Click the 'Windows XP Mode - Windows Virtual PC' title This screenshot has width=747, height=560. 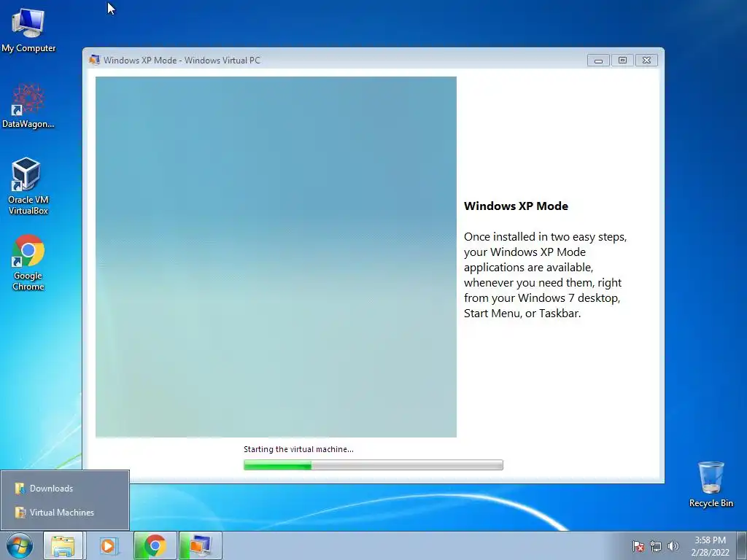pos(182,61)
